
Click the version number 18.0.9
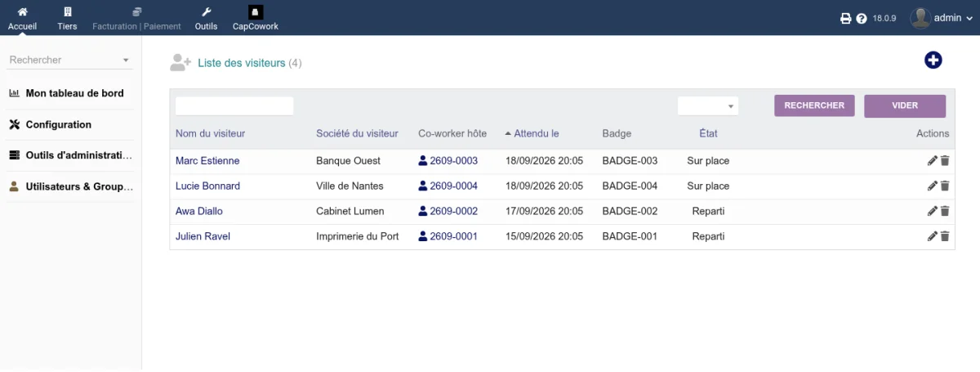(x=884, y=18)
